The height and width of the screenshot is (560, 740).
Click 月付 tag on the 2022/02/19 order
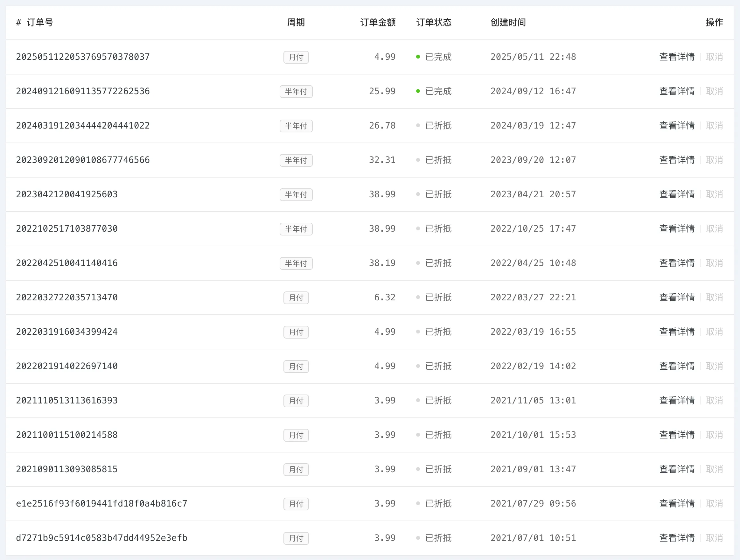click(296, 367)
